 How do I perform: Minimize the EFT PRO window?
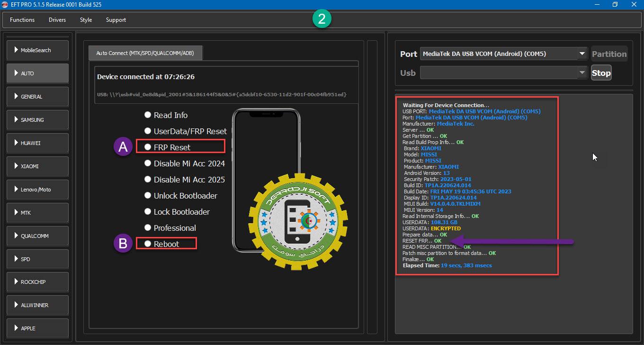[596, 5]
